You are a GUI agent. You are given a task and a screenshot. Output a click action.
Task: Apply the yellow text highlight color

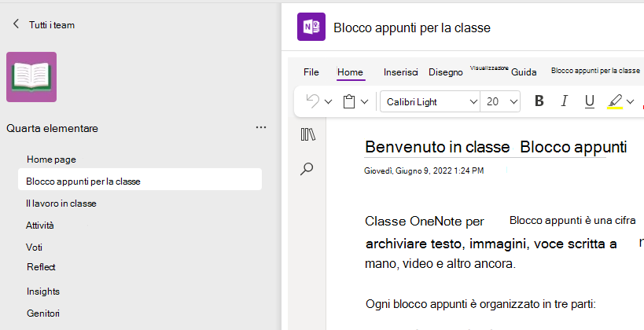pos(615,101)
